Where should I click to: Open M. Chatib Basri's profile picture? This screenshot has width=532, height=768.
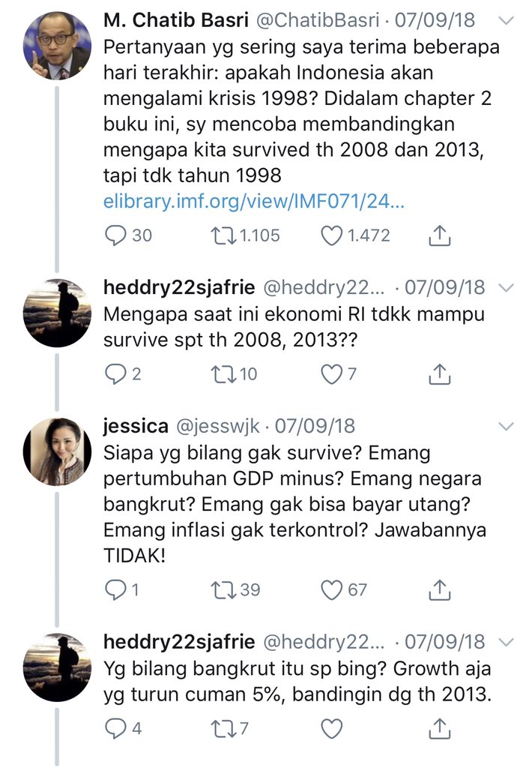[57, 46]
